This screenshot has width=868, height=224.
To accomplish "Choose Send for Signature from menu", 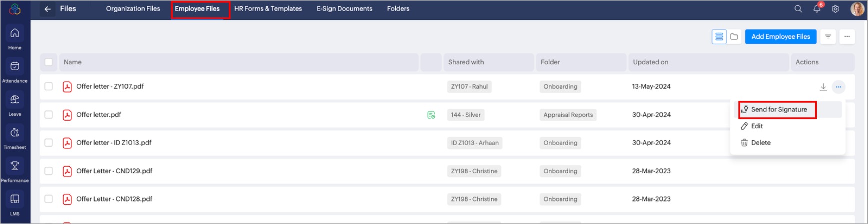I will click(788, 110).
